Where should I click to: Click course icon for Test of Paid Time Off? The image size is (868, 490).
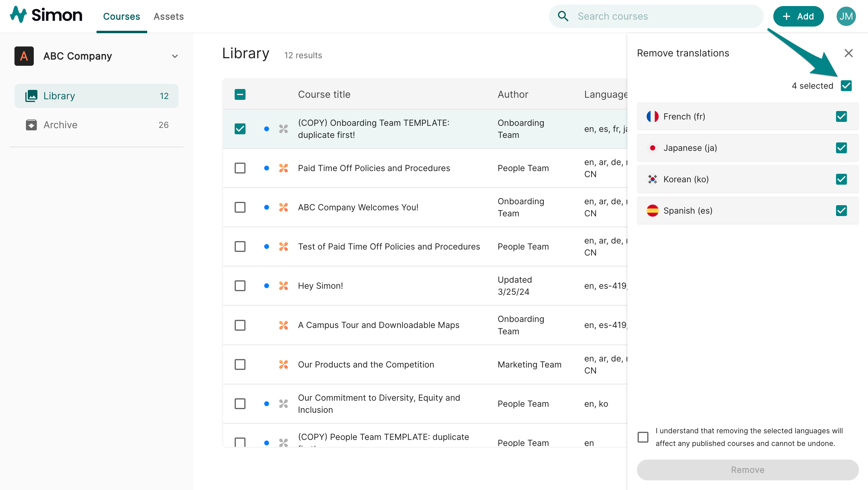coord(284,246)
